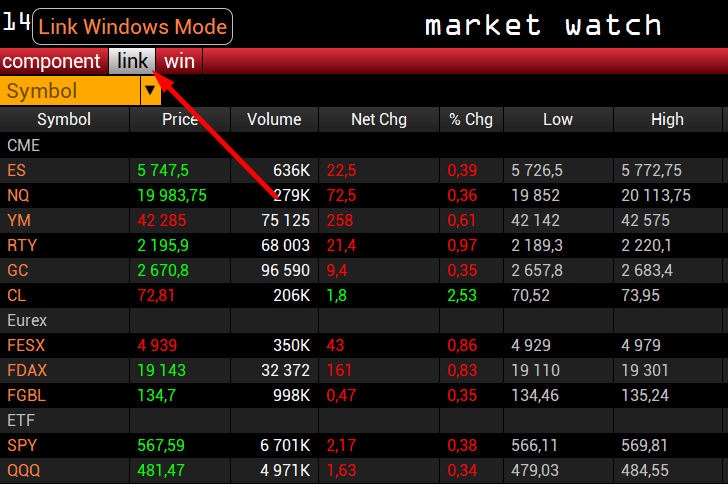
Task: Select the link tab
Action: tap(132, 61)
